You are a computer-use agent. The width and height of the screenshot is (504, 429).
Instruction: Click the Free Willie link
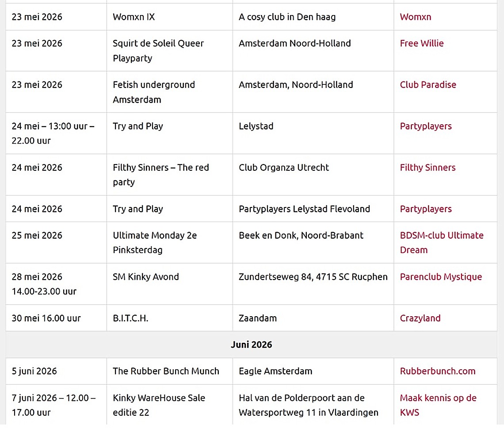pos(422,43)
